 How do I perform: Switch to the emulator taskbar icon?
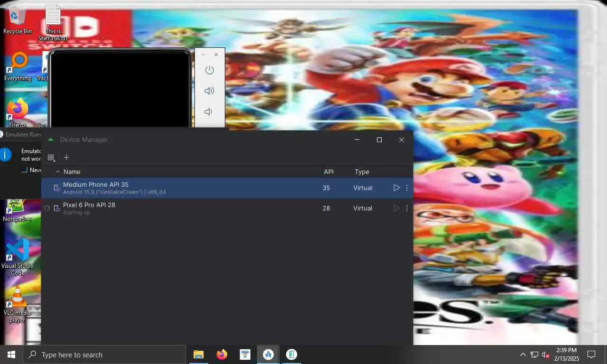[292, 355]
